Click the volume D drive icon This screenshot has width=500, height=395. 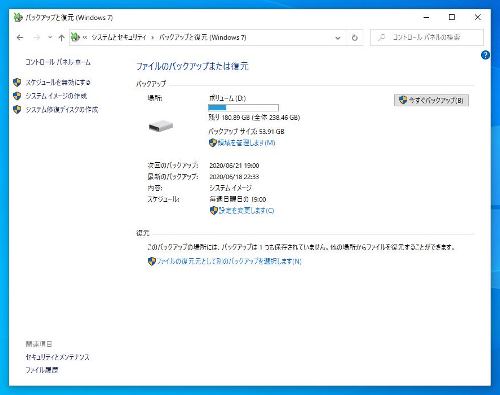click(x=161, y=126)
